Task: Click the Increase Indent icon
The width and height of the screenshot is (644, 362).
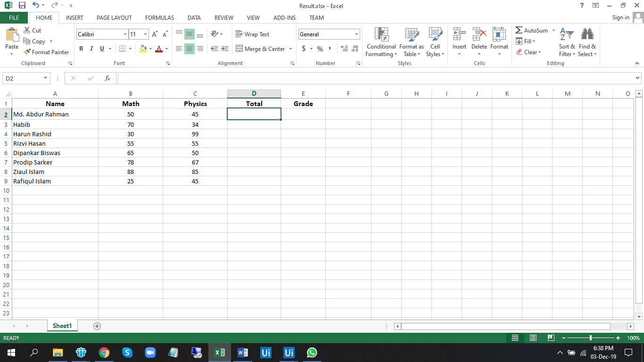Action: coord(225,49)
